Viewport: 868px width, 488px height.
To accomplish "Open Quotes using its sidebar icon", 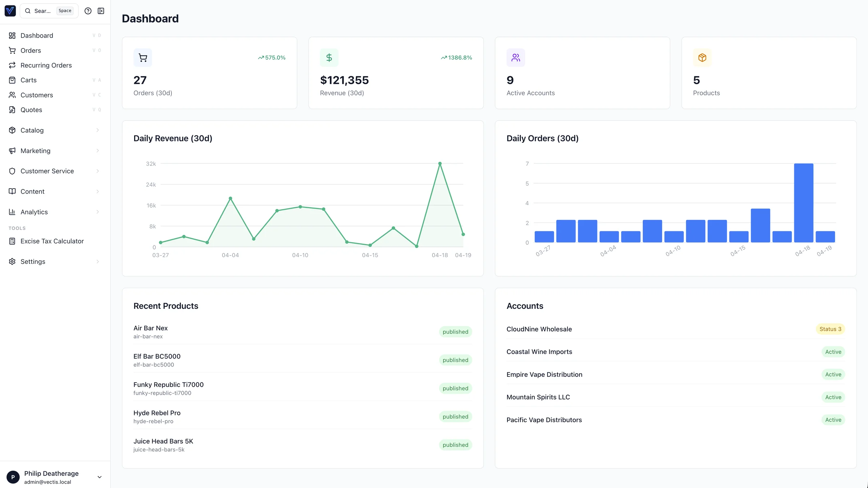I will pyautogui.click(x=12, y=110).
